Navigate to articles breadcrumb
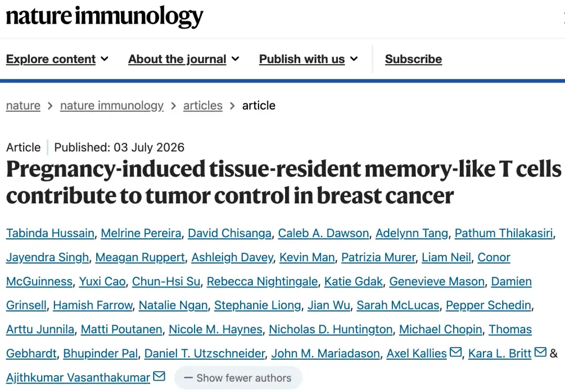Screen dimensions: 565x392 click(x=203, y=106)
